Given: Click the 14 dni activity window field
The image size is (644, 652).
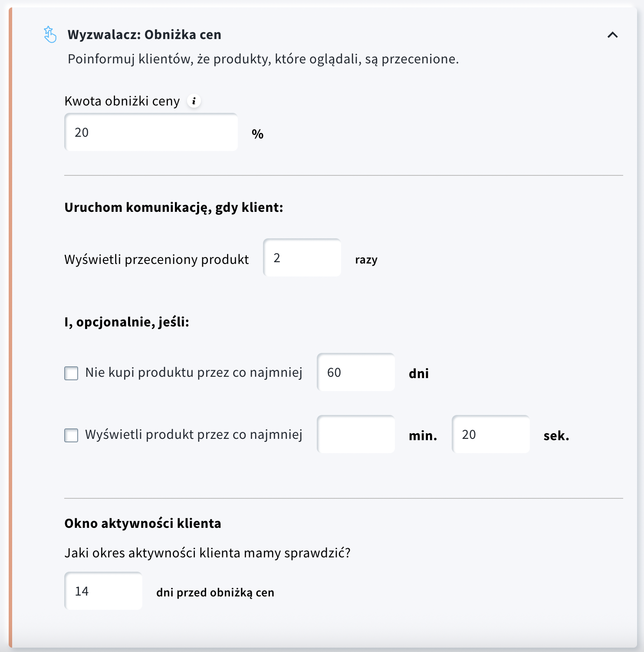Looking at the screenshot, I should (x=103, y=591).
